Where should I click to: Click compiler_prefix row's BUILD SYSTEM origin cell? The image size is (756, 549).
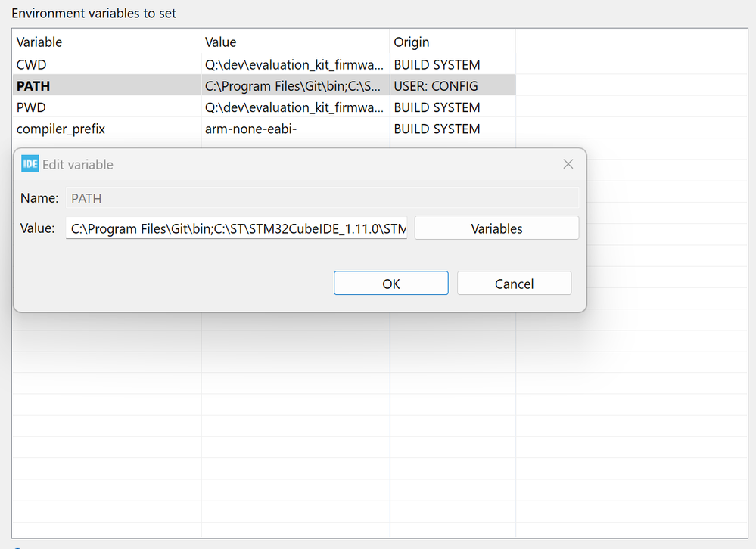453,129
